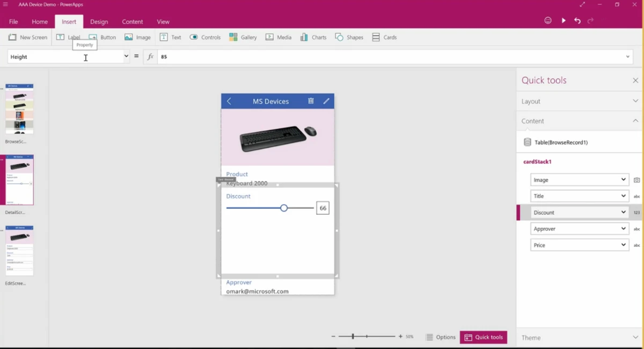Insert a Shape from the ribbon

[x=349, y=37]
